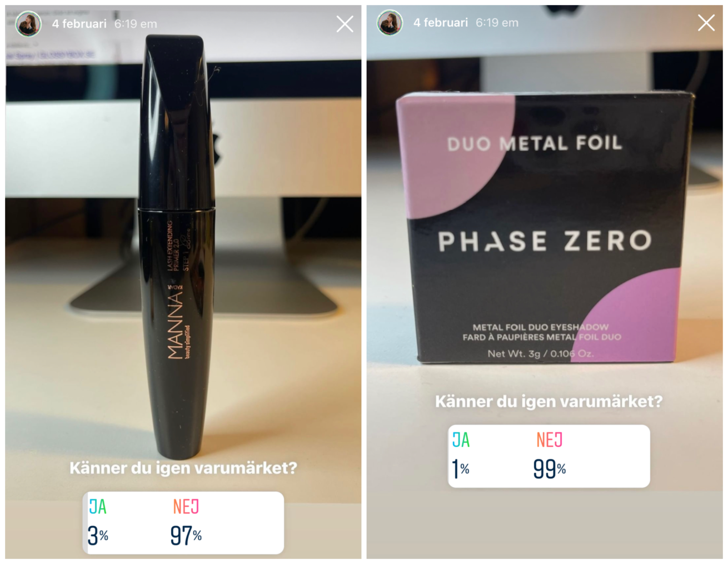The image size is (728, 564).
Task: Tap right story question Känner du igen varumärket?
Action: point(549,401)
